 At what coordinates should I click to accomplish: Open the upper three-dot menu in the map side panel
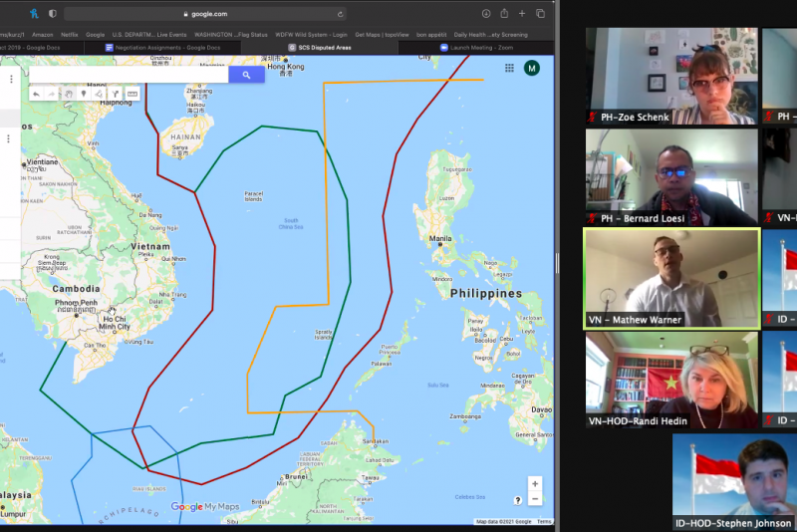tap(11, 79)
